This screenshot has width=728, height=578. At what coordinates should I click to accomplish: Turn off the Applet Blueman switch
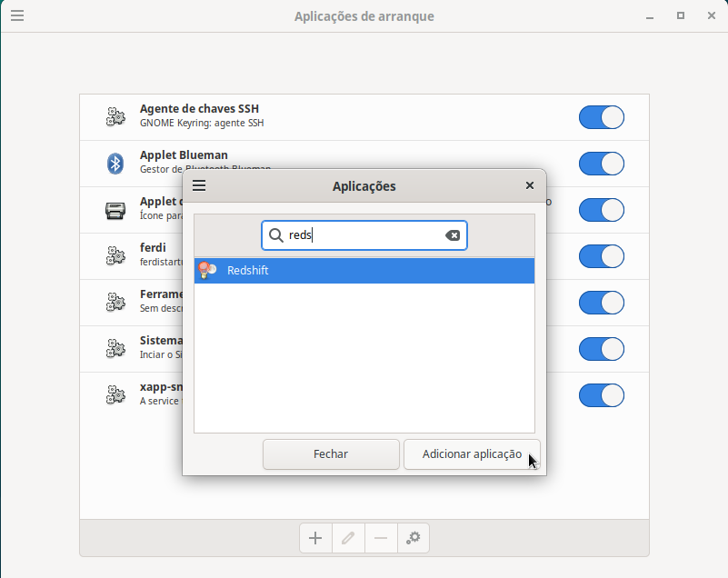[601, 164]
